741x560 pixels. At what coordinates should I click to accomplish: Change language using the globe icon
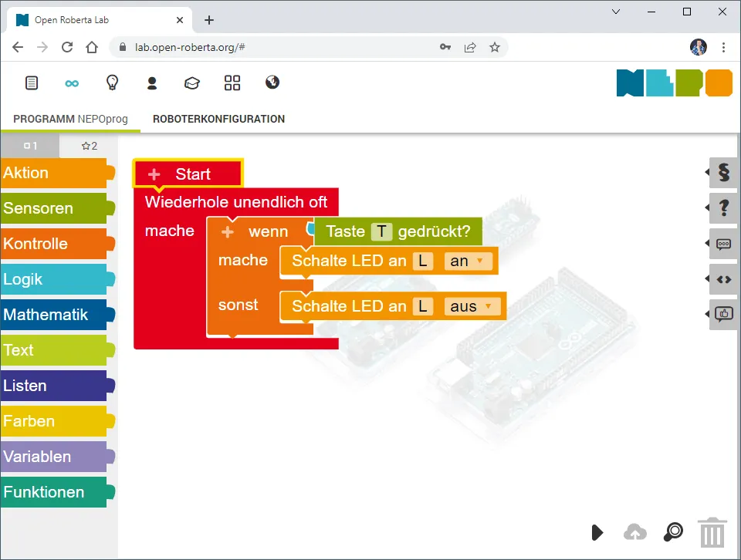point(272,83)
